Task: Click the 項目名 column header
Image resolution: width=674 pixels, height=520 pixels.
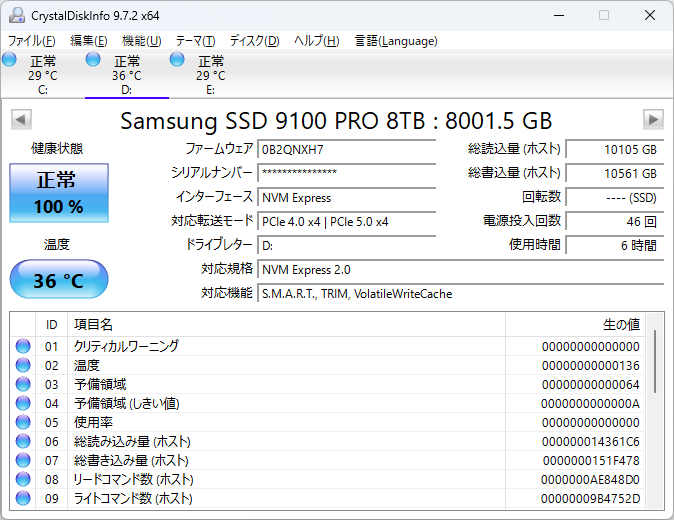Action: coord(286,324)
